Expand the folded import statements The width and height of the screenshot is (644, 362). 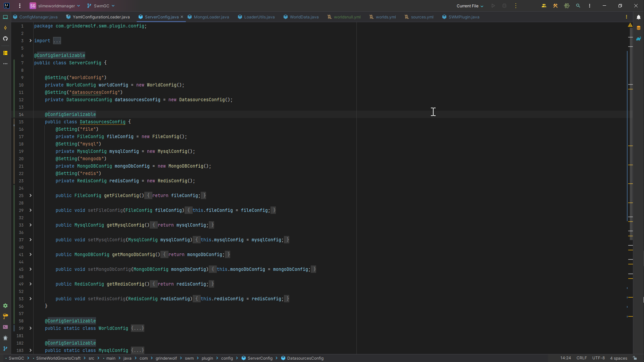57,41
